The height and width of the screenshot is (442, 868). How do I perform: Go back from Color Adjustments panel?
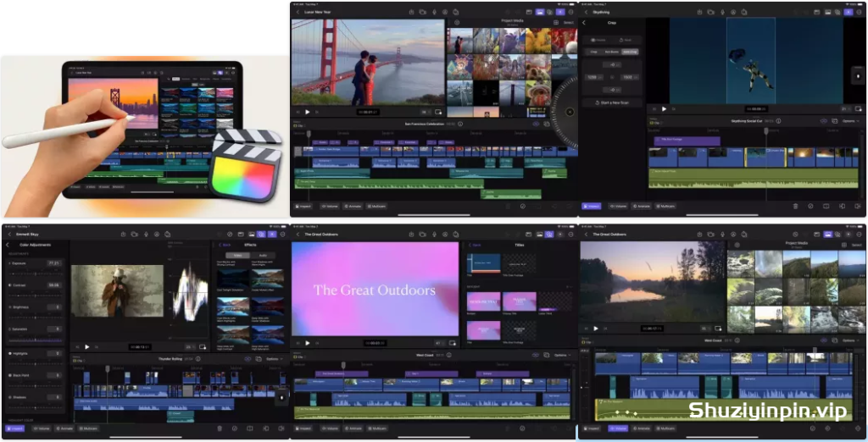point(8,245)
